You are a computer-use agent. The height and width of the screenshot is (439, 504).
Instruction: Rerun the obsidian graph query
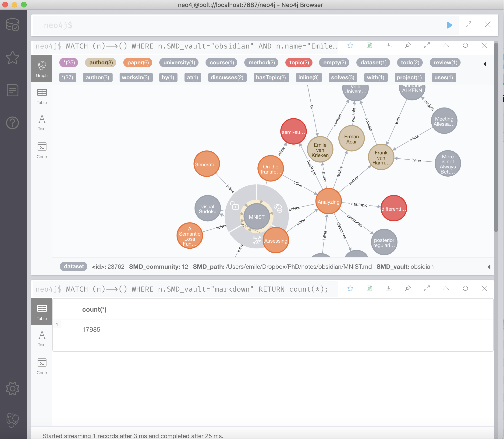point(465,45)
